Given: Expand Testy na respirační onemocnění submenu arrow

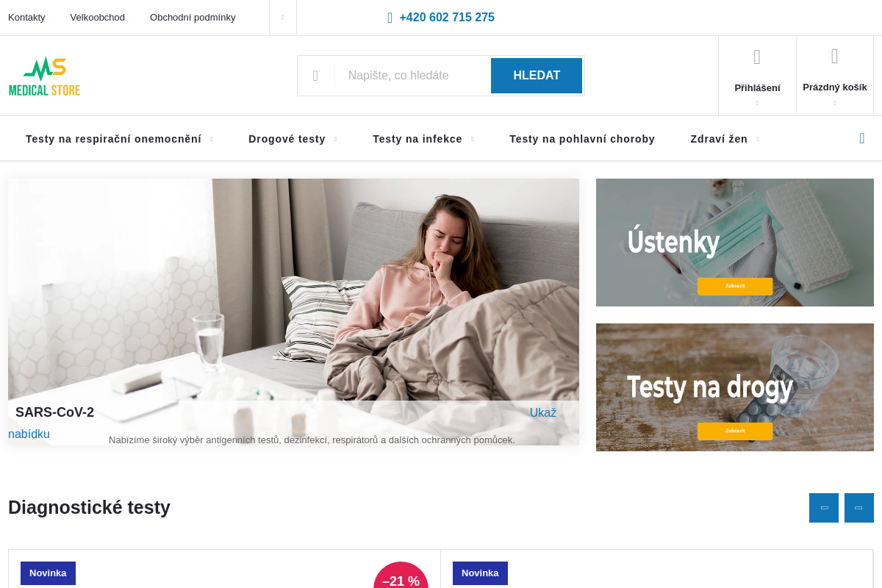Looking at the screenshot, I should (212, 139).
